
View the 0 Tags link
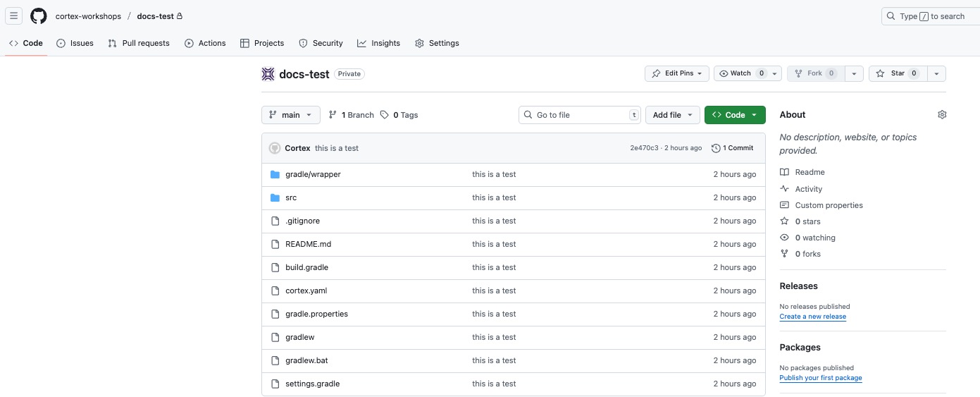tap(399, 115)
